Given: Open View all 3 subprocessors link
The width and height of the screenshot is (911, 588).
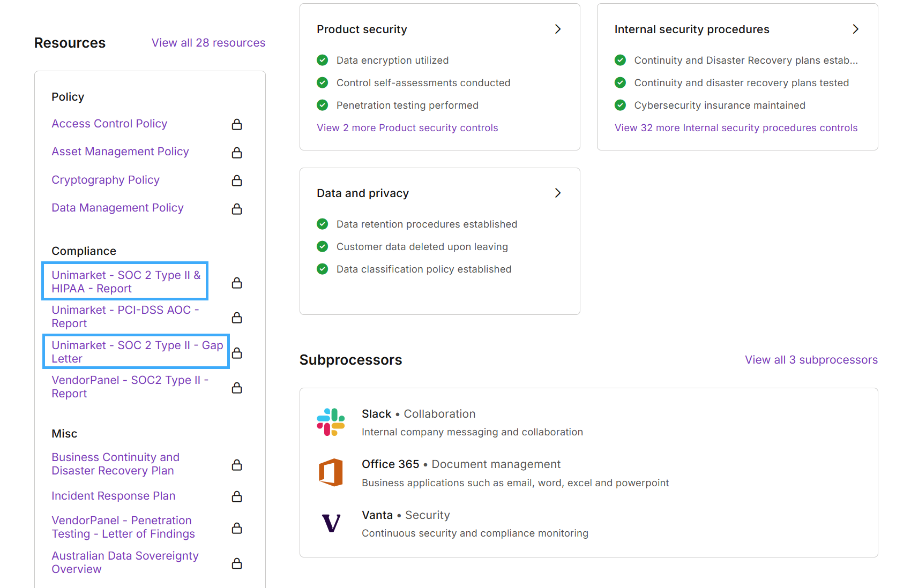Looking at the screenshot, I should 811,360.
